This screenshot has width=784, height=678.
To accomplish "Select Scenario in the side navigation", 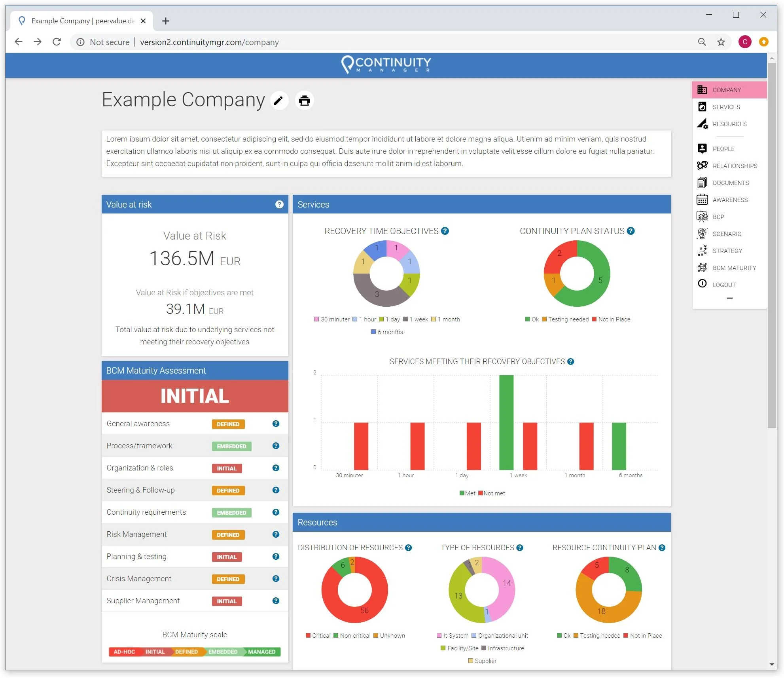I will point(727,234).
